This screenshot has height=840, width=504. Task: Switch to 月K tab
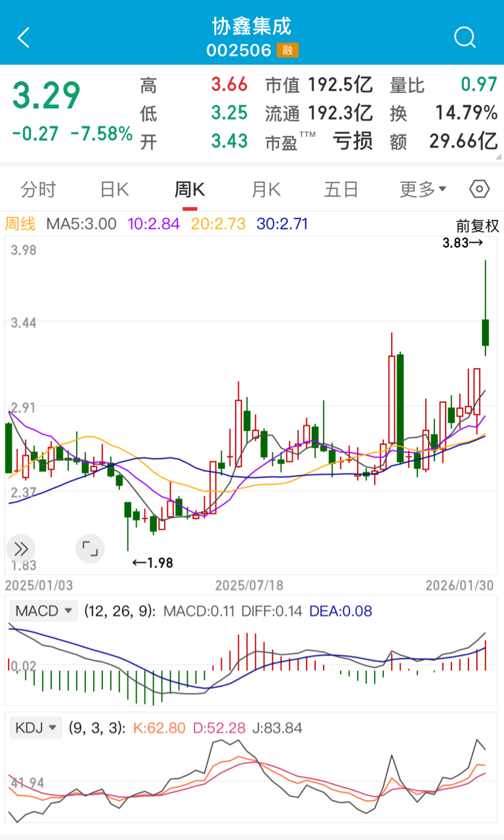click(x=266, y=190)
